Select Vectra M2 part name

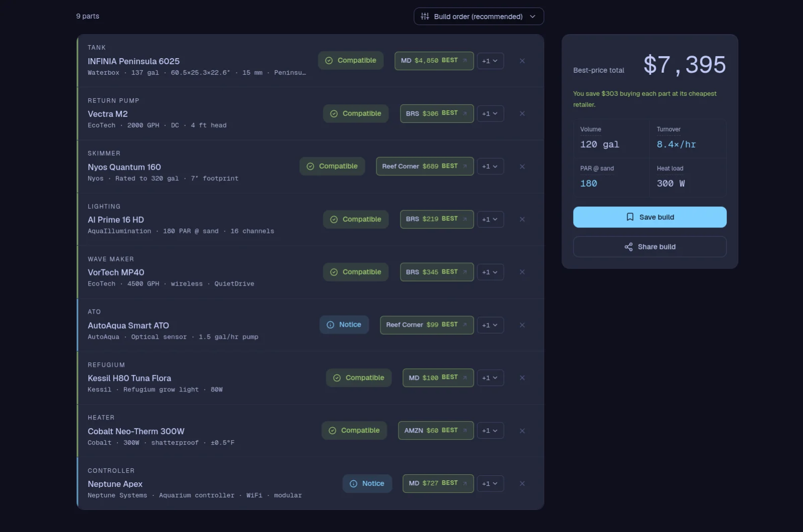point(108,114)
